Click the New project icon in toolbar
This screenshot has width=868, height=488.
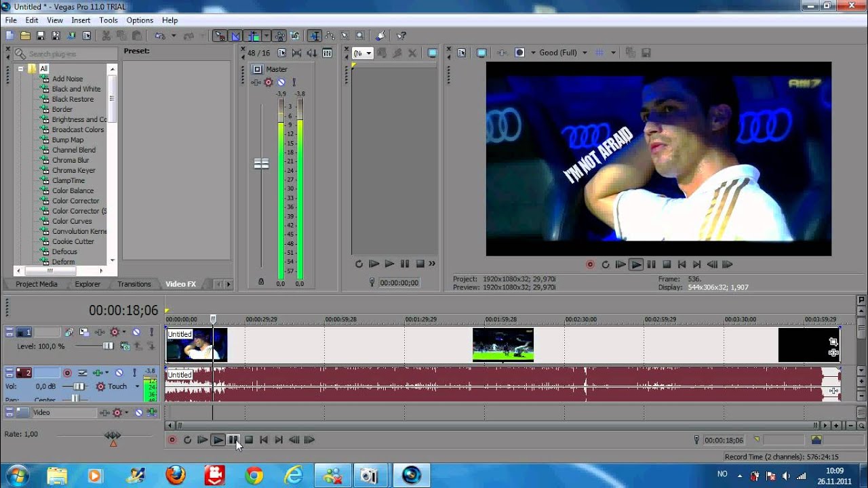coord(9,35)
